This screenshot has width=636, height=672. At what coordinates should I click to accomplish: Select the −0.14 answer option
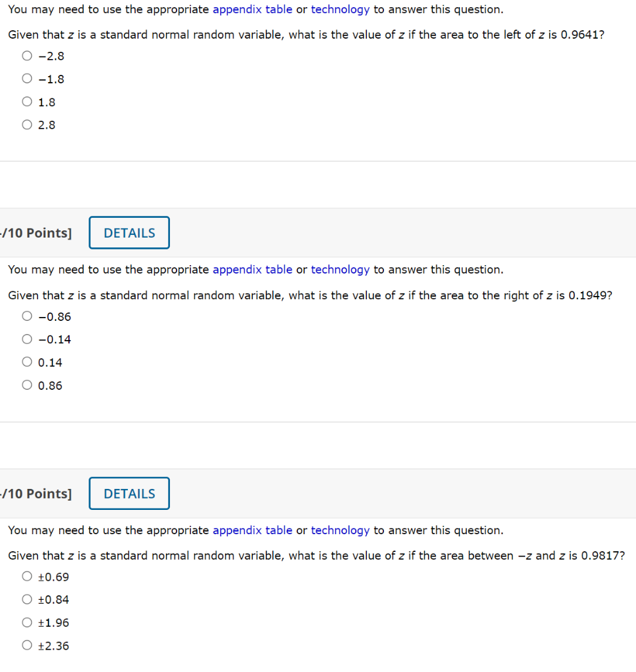point(27,339)
